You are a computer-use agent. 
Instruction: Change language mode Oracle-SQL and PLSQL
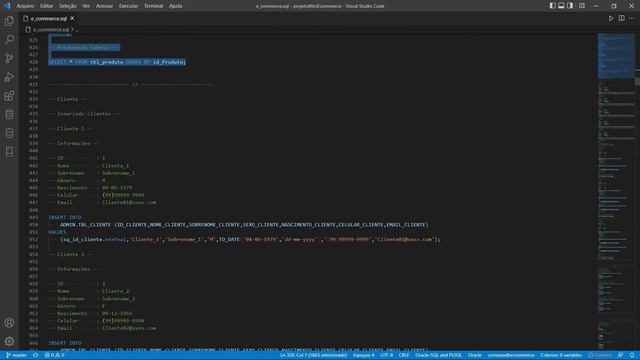(x=438, y=356)
